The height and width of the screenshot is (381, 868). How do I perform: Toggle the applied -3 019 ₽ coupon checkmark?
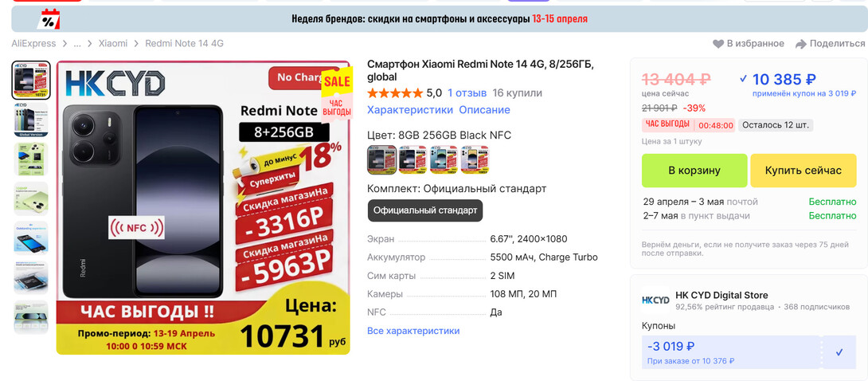tap(839, 352)
